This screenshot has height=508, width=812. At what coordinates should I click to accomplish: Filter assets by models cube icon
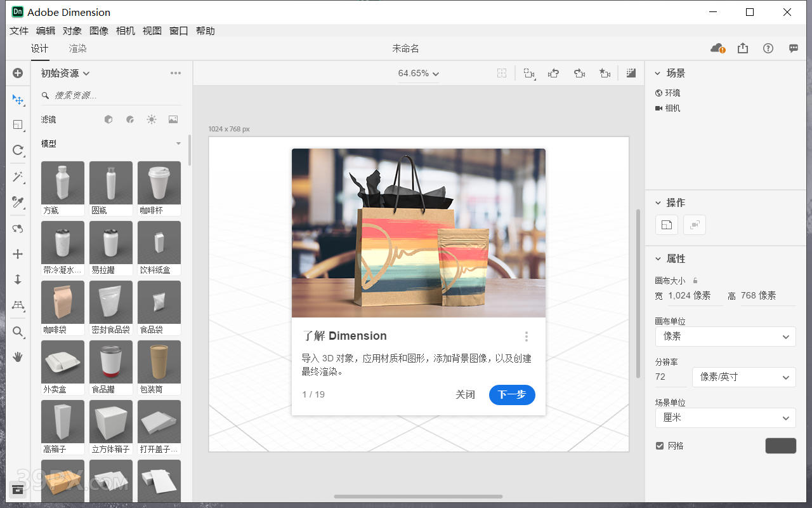coord(108,119)
